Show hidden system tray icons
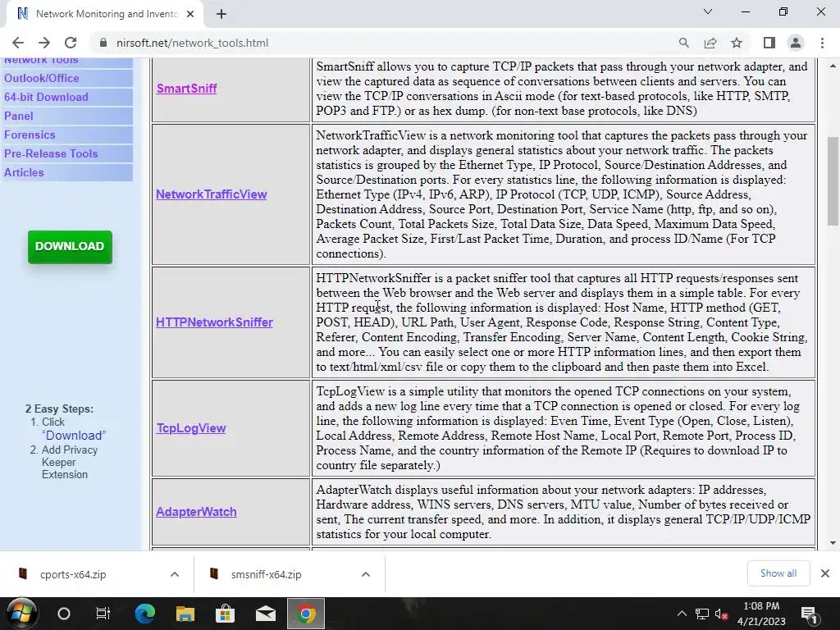 point(682,614)
